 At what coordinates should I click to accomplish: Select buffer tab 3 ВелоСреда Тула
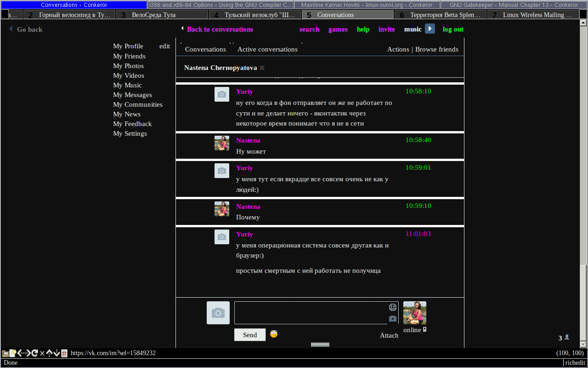(162, 15)
